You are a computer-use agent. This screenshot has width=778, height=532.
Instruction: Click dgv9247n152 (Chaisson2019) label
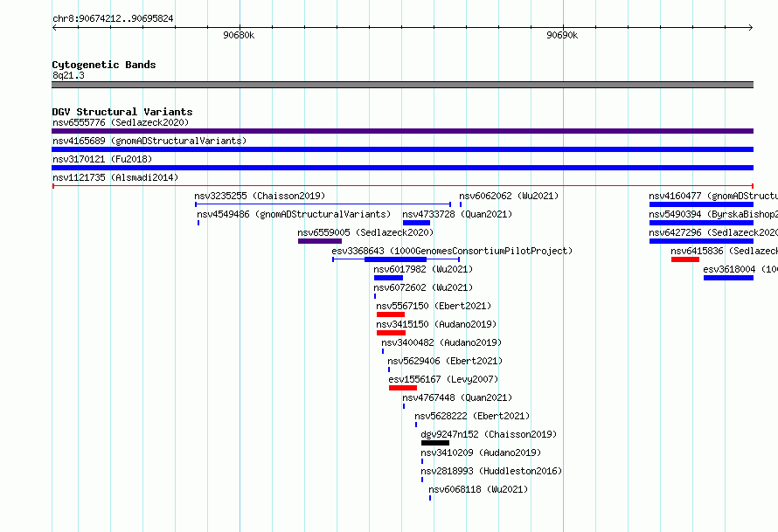(x=489, y=434)
